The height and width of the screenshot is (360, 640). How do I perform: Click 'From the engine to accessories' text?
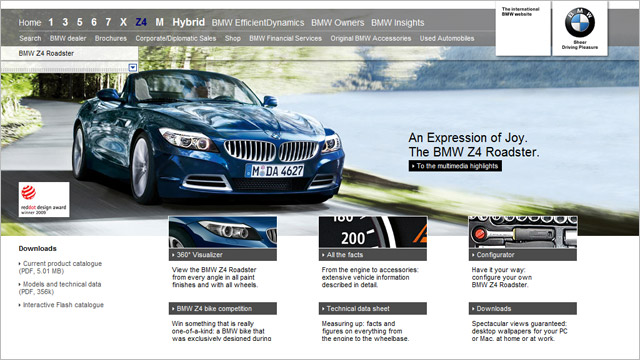click(x=370, y=277)
